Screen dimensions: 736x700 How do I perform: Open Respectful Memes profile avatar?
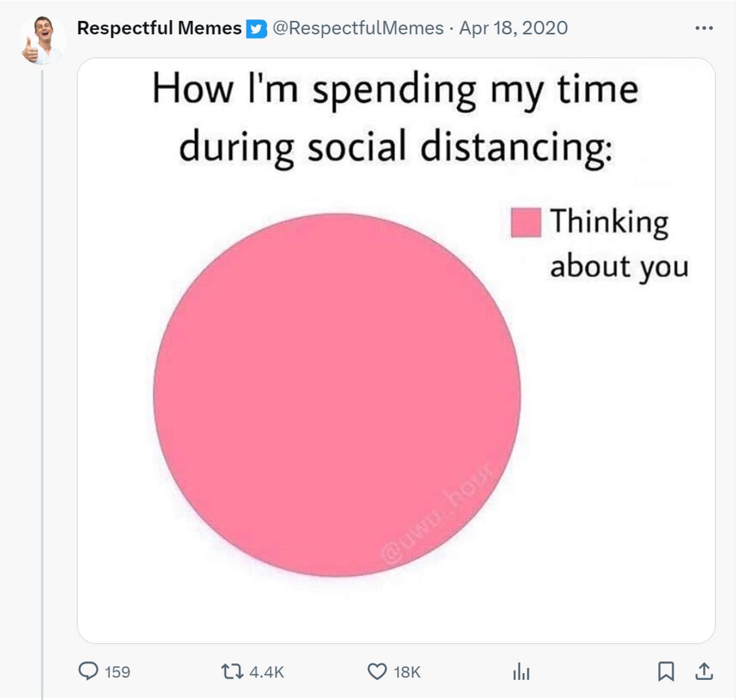[x=42, y=40]
